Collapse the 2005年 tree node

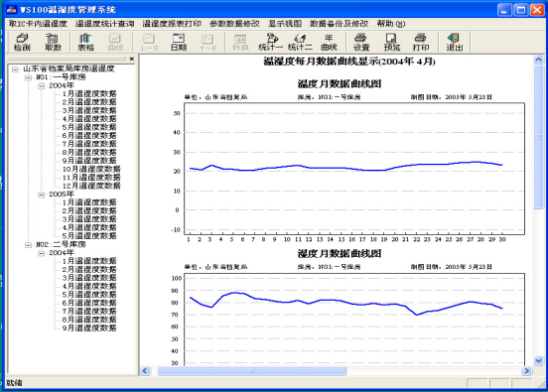tap(42, 195)
